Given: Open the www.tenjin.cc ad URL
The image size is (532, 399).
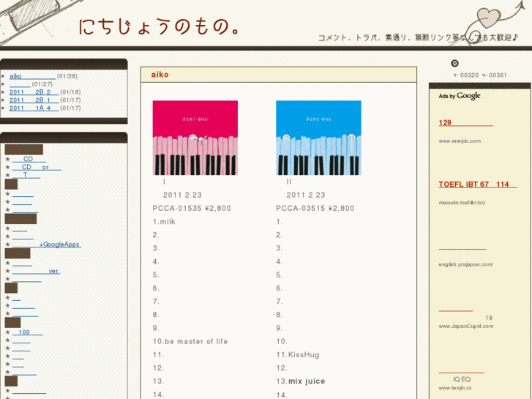Looking at the screenshot, I should click(455, 388).
